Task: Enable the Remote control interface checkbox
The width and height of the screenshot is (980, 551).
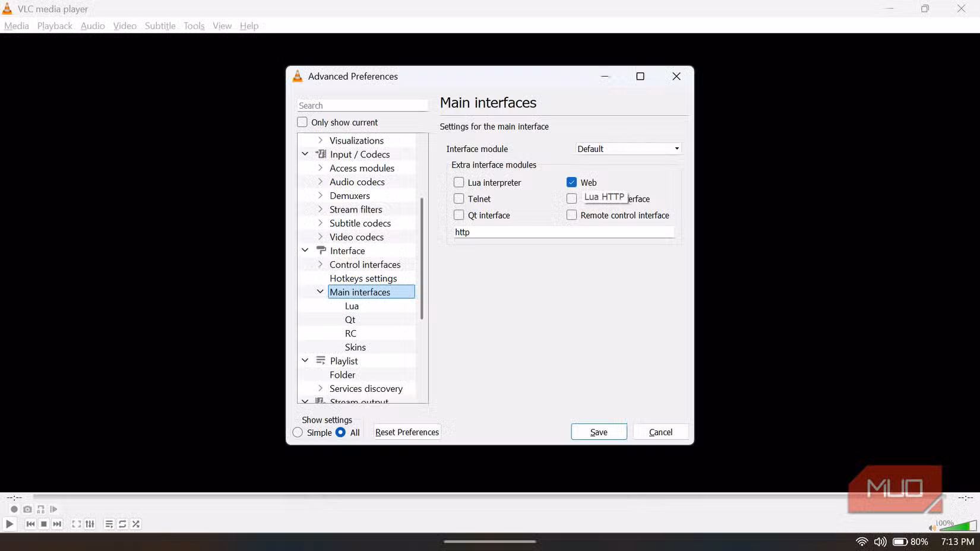Action: (571, 215)
